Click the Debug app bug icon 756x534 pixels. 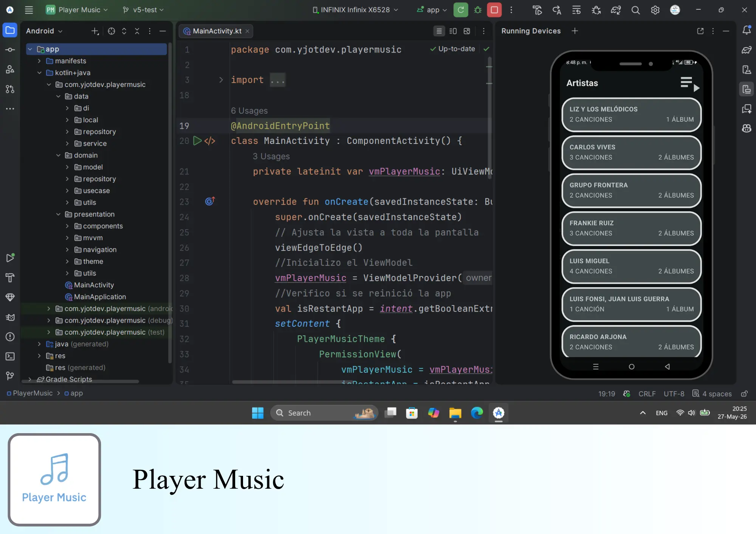click(x=478, y=10)
